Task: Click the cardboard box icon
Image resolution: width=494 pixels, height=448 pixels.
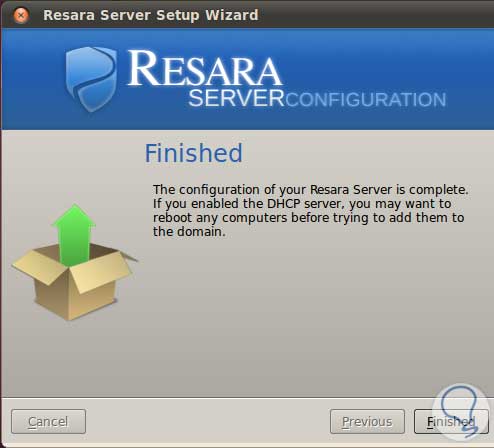Action: click(75, 282)
